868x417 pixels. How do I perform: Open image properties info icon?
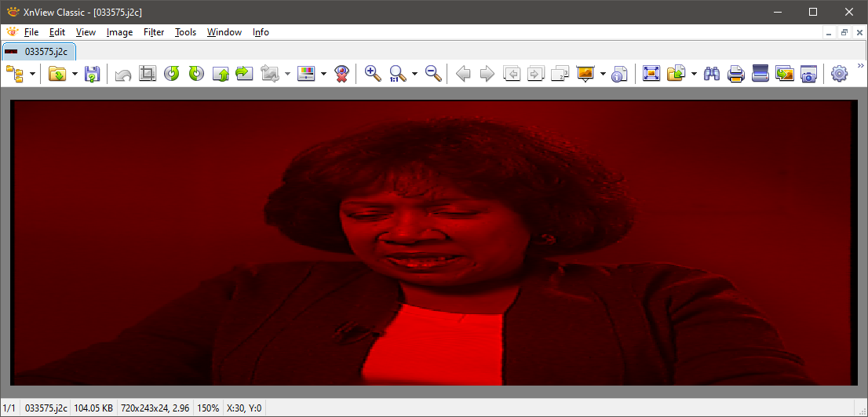tap(619, 74)
